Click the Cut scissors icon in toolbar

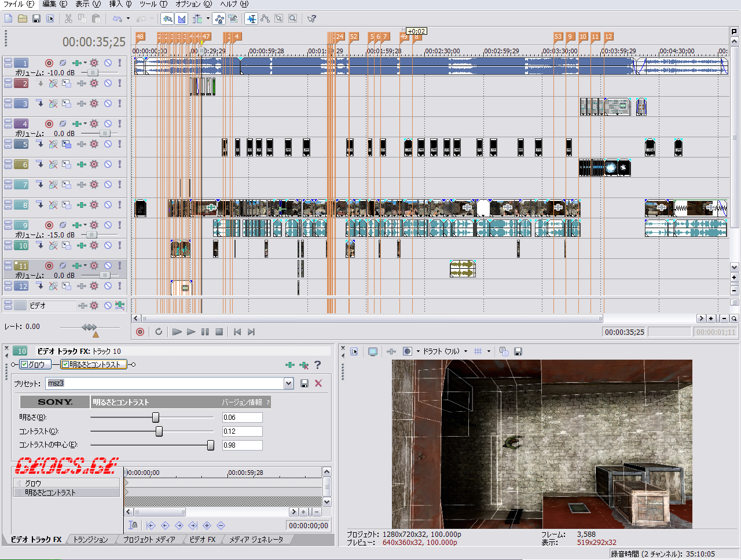pyautogui.click(x=68, y=19)
